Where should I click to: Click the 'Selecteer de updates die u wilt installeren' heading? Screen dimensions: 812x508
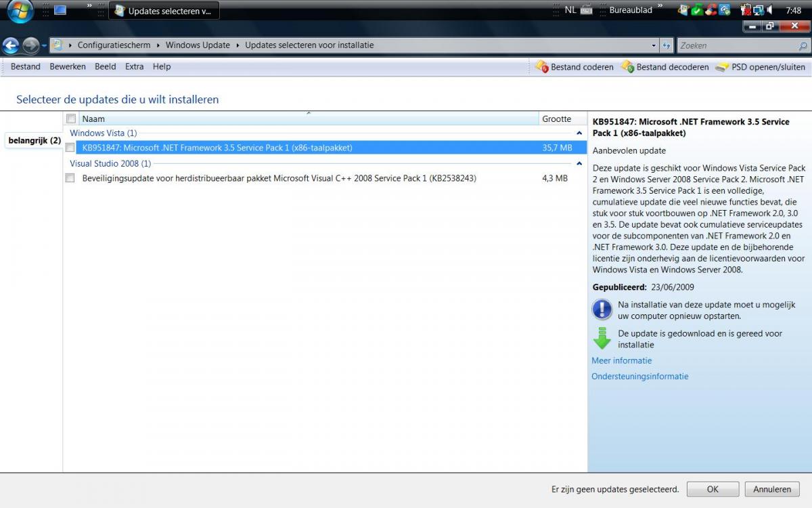click(118, 100)
